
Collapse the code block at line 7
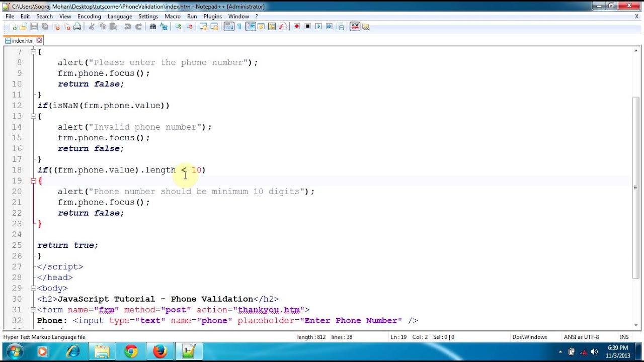(x=33, y=52)
